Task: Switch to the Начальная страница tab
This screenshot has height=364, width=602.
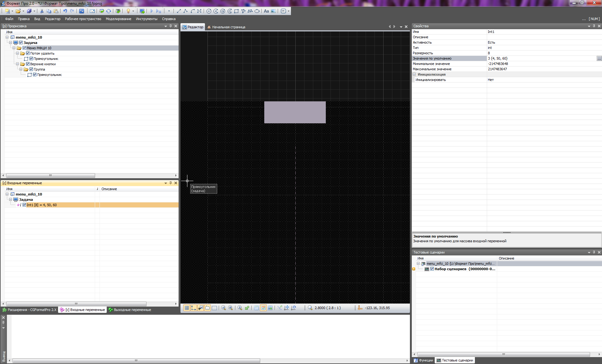Action: (x=228, y=27)
